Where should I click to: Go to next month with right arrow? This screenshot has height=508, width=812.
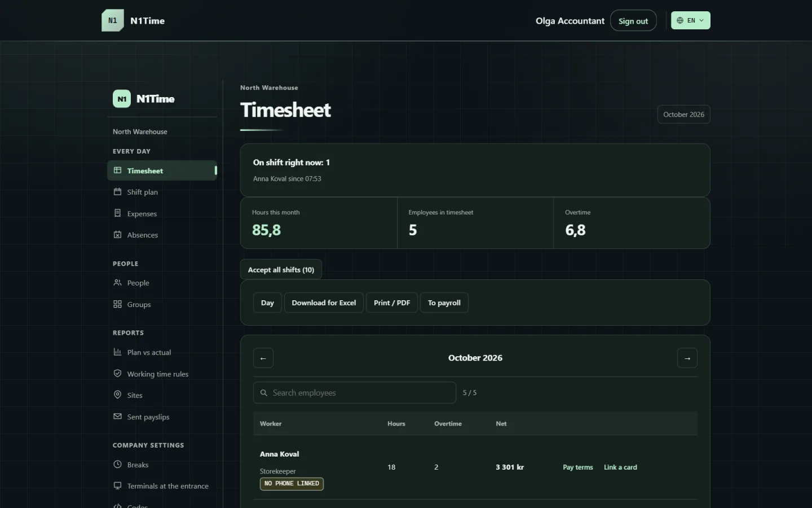pos(687,358)
